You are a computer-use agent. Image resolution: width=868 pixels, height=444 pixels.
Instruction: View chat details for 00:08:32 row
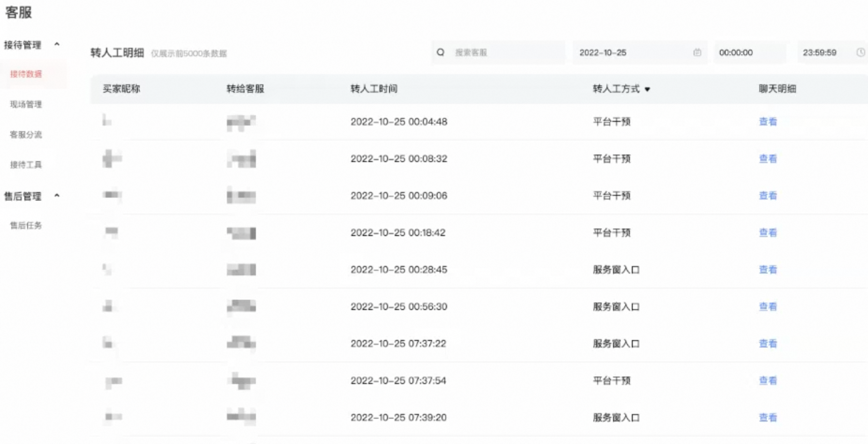pyautogui.click(x=768, y=159)
